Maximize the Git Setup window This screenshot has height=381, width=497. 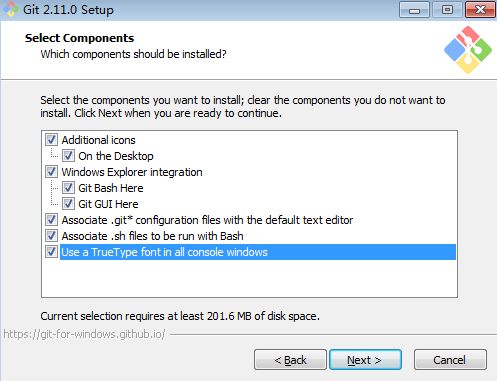(447, 10)
